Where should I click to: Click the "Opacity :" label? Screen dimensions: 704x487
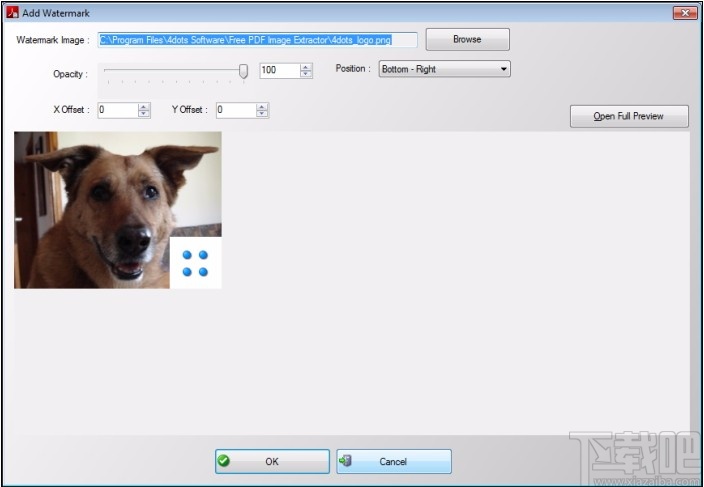pos(70,74)
